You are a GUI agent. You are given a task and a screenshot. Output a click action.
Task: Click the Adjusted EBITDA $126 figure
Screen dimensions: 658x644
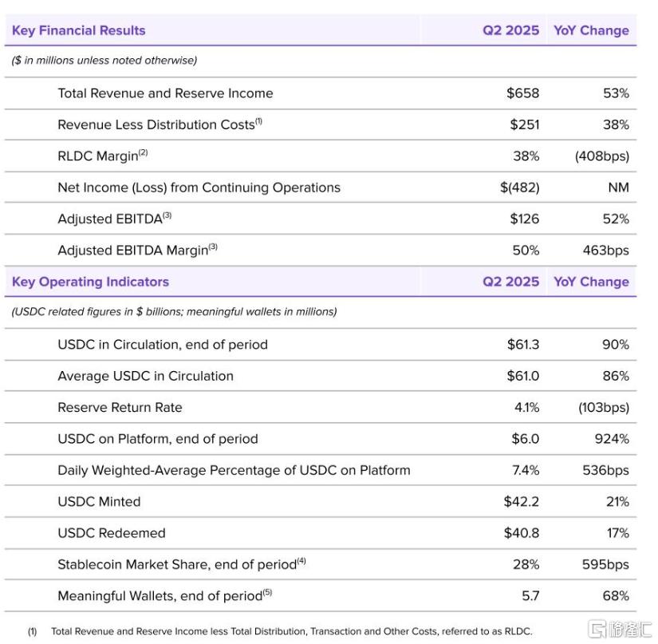[x=524, y=219]
